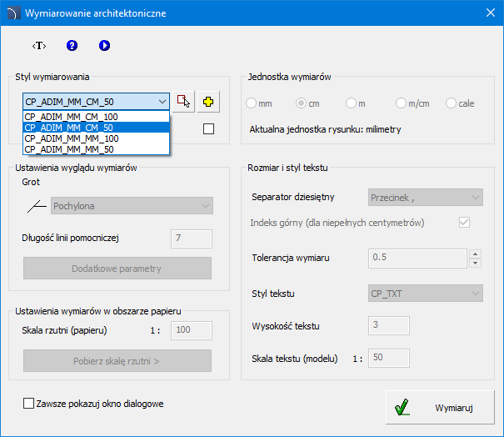504x437 pixels.
Task: Toggle the checkbox below the style icons
Action: point(208,128)
